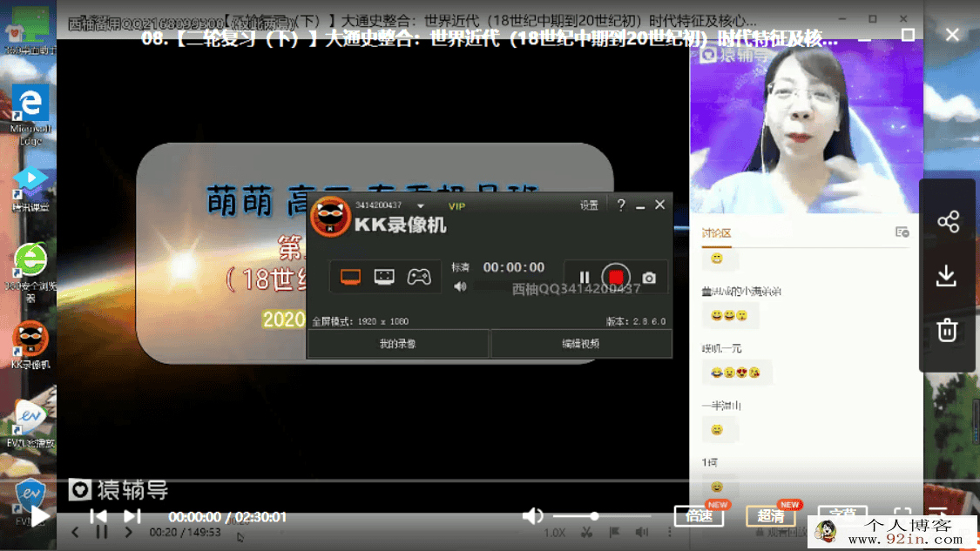Screen dimensions: 980x551
Task: Open the VIP label in KK录像机
Action: (456, 206)
